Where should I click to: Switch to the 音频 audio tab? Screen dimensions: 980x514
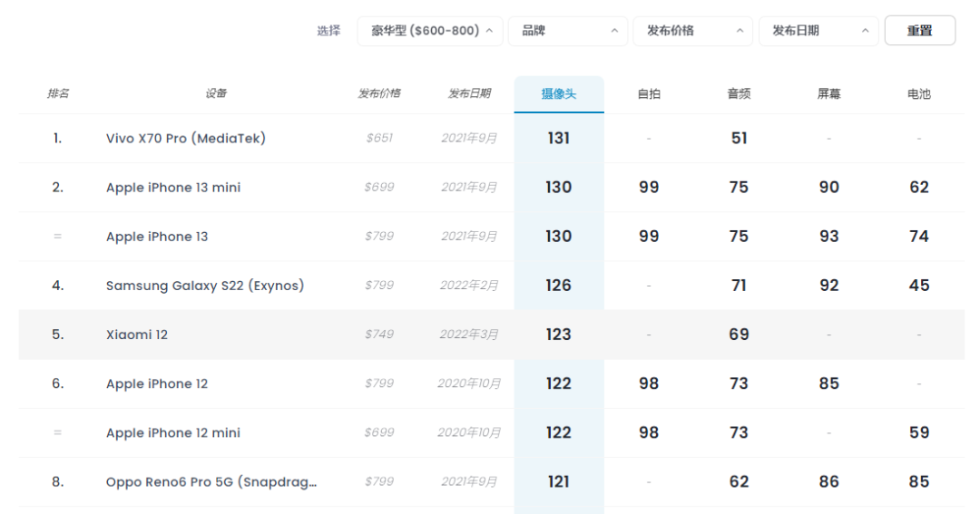point(739,93)
